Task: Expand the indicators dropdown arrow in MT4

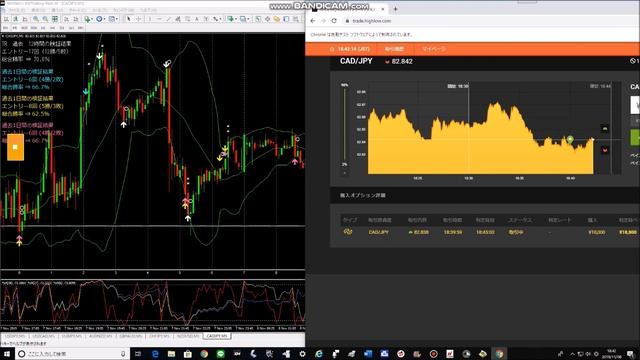Action: tap(92, 19)
